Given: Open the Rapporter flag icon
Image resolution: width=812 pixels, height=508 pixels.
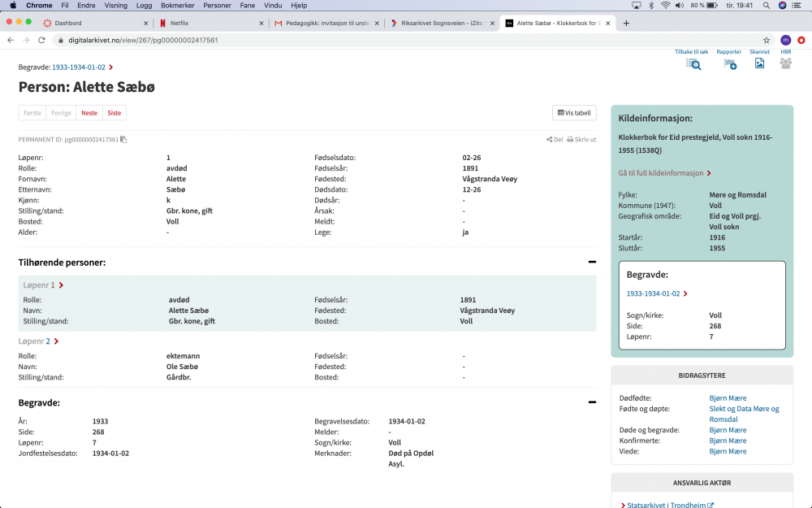Looking at the screenshot, I should click(729, 63).
